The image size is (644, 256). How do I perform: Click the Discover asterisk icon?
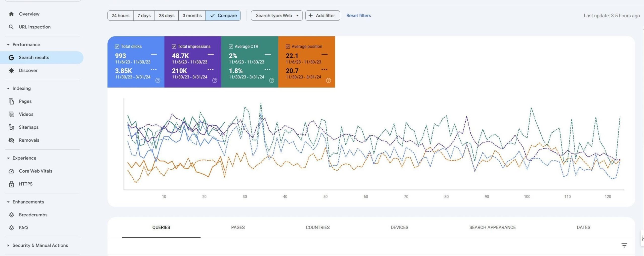pyautogui.click(x=11, y=71)
